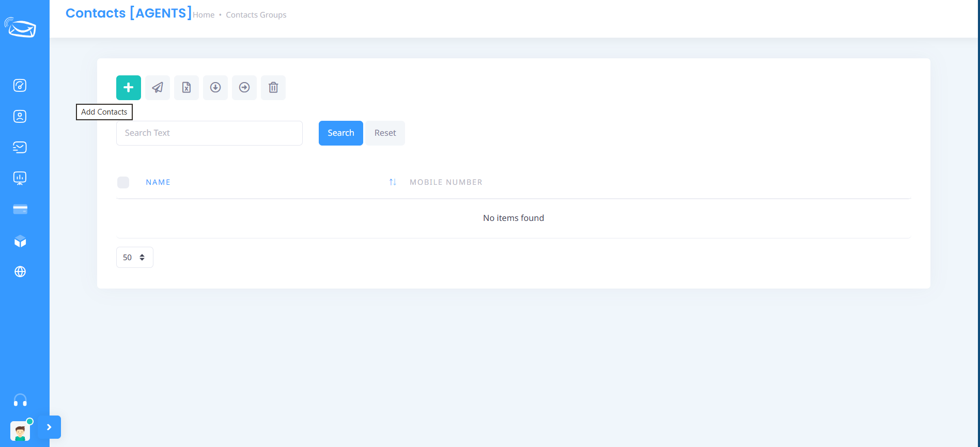Open the send message envelope sidebar icon

(20, 147)
